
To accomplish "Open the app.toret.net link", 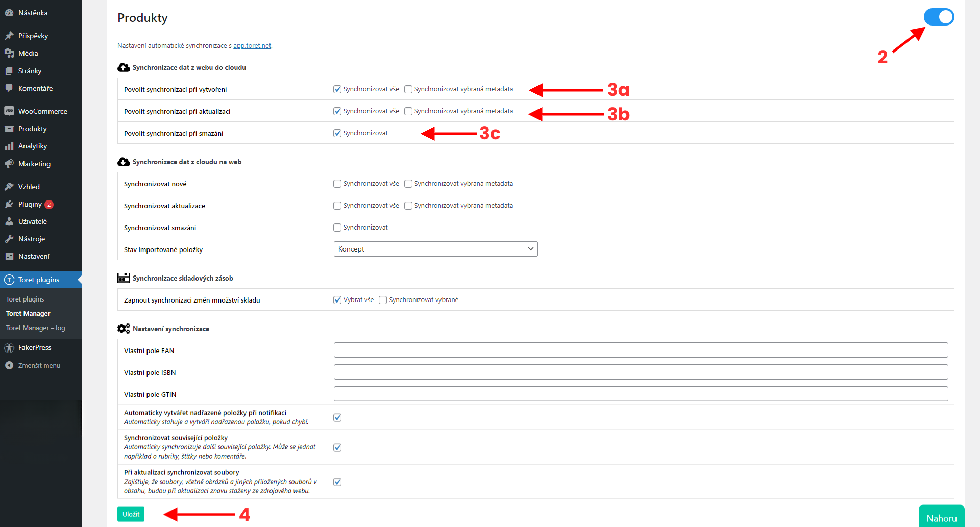I will pyautogui.click(x=252, y=45).
